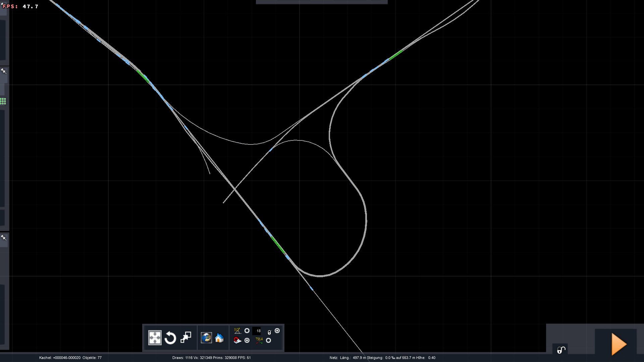Screen dimensions: 644x362
Task: Toggle the TS14 option radio button
Action: click(268, 341)
